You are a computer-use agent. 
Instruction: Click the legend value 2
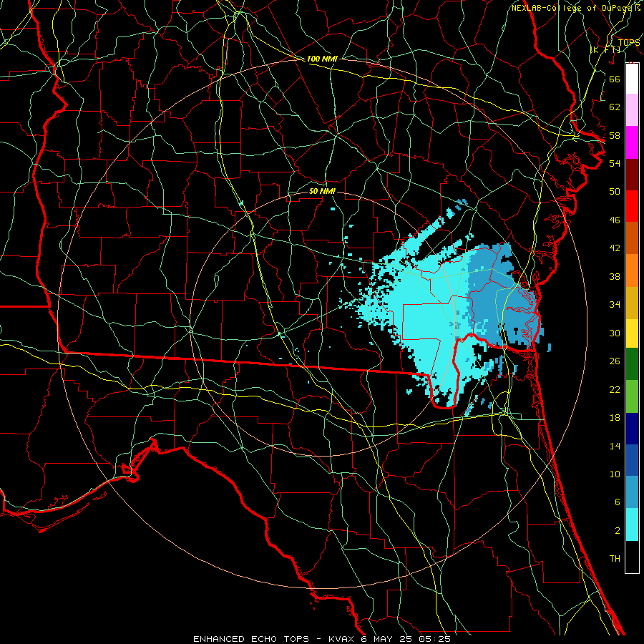point(618,531)
